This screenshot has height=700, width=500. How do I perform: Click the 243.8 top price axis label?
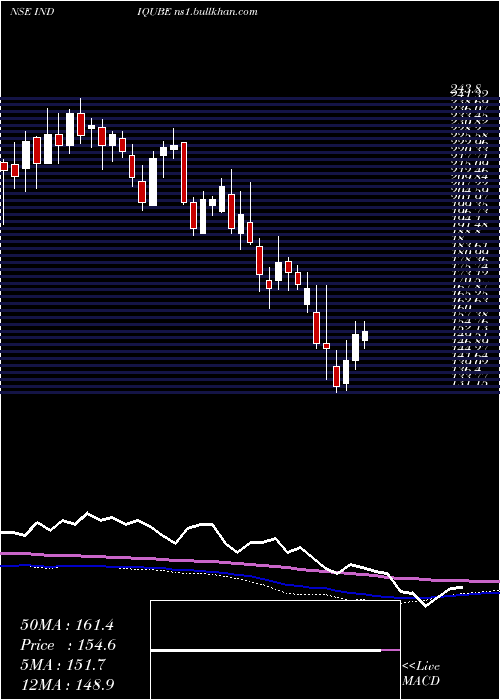[467, 91]
